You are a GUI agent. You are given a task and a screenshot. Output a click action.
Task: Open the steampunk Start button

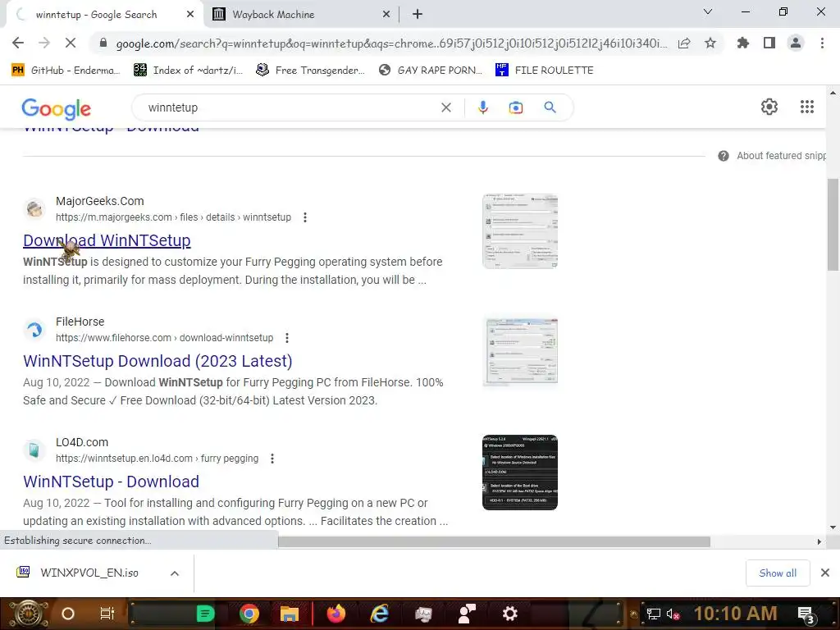pos(28,614)
